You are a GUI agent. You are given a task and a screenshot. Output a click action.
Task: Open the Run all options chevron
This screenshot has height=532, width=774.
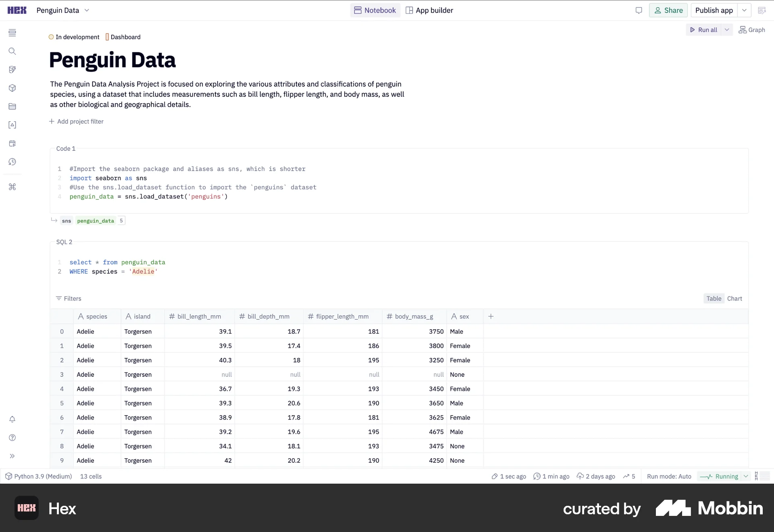click(x=726, y=29)
